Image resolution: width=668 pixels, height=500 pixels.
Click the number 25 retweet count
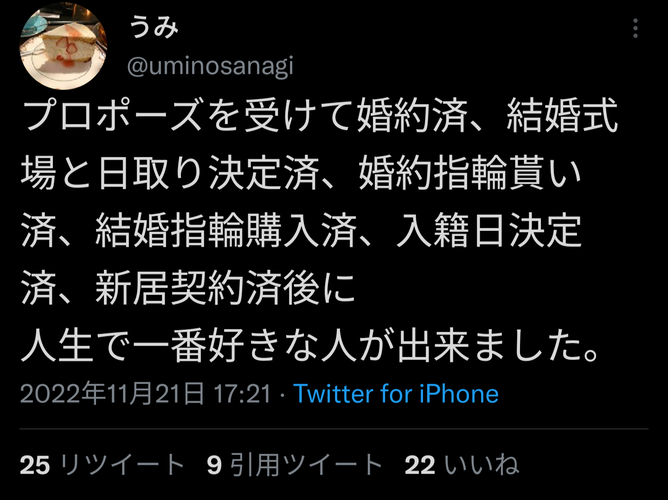35,465
